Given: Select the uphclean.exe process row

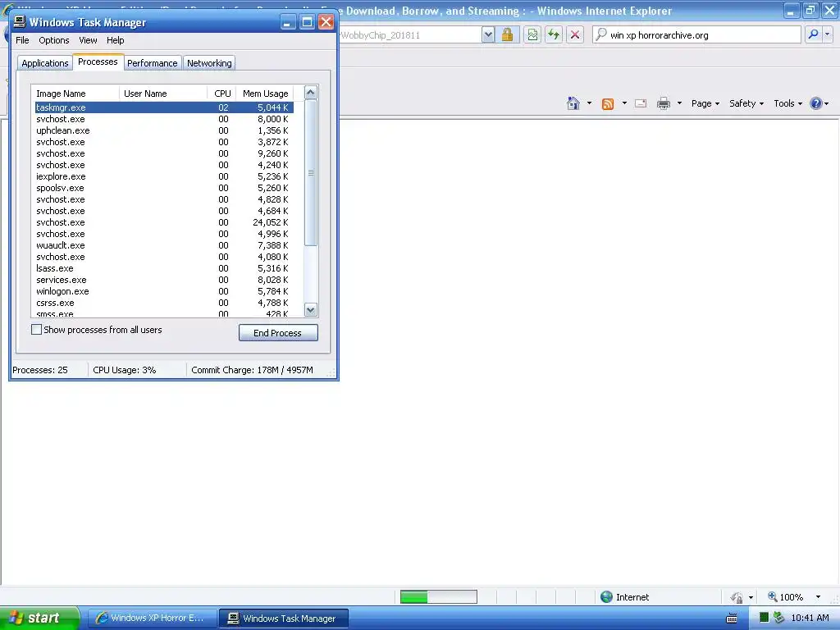Looking at the screenshot, I should click(164, 130).
